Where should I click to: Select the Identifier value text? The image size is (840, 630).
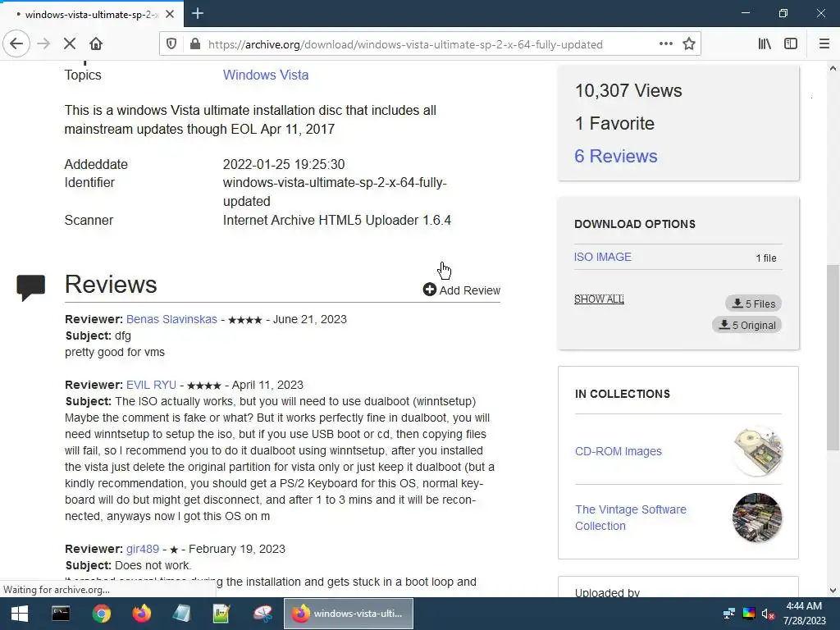(335, 192)
